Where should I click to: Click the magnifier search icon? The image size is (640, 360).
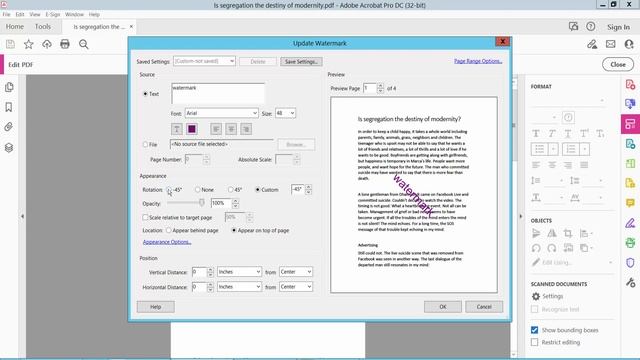[x=84, y=44]
